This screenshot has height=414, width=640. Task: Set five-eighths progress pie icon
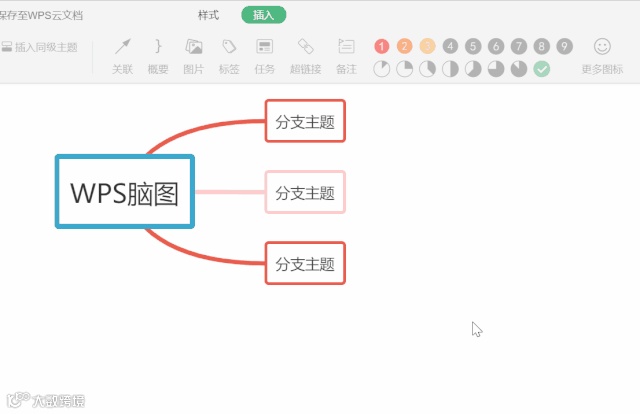point(473,69)
